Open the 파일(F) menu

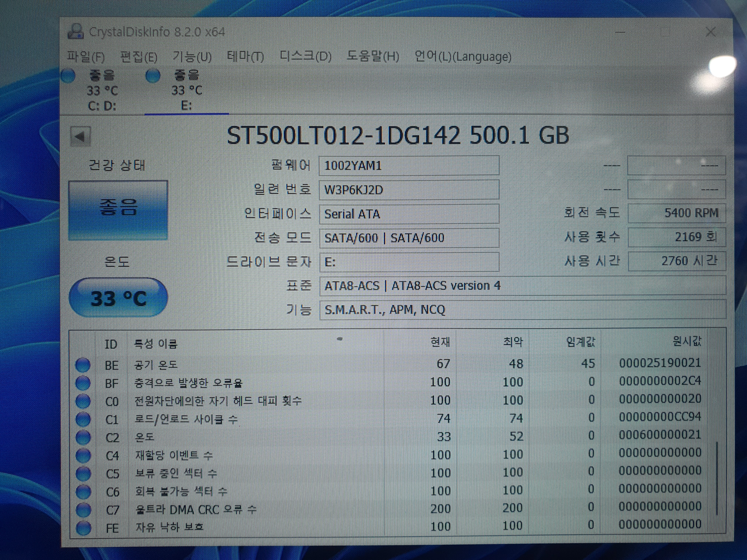pos(86,57)
